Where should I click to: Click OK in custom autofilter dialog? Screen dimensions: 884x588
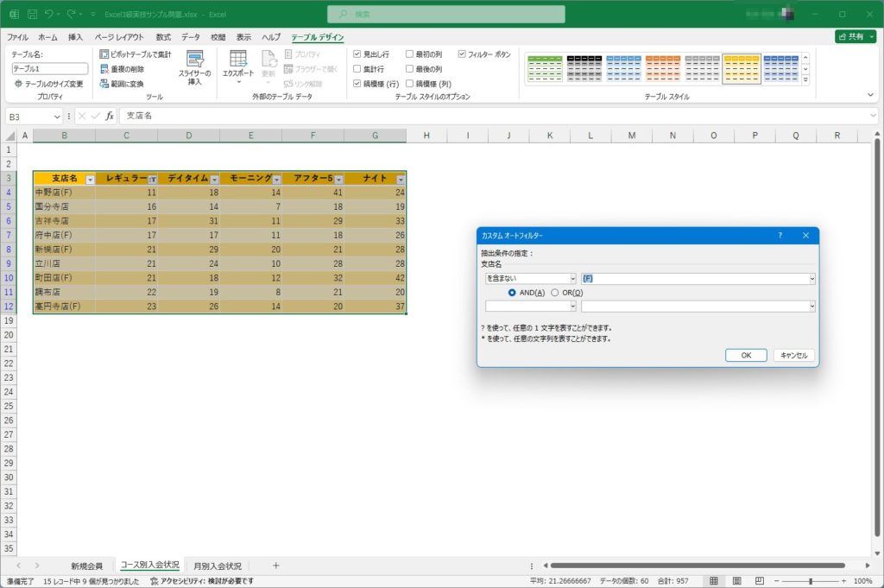pyautogui.click(x=746, y=355)
